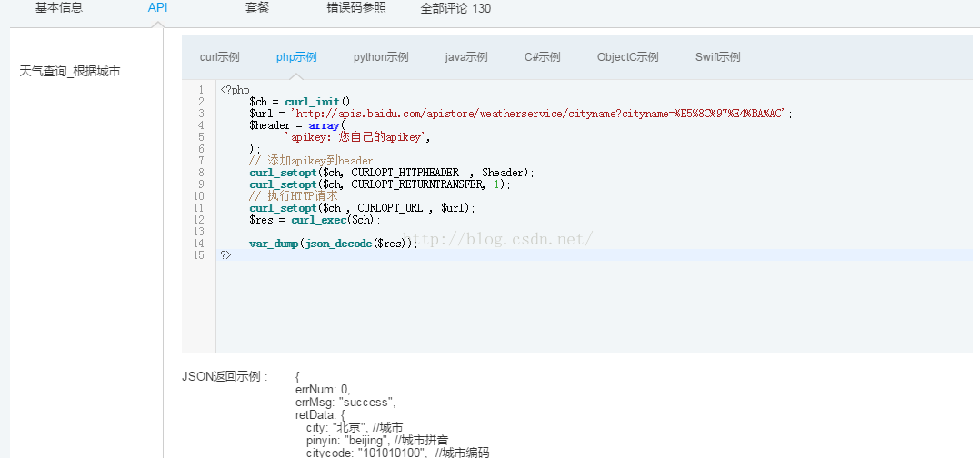Click errMsg: "success" in JSON sample

tap(345, 401)
